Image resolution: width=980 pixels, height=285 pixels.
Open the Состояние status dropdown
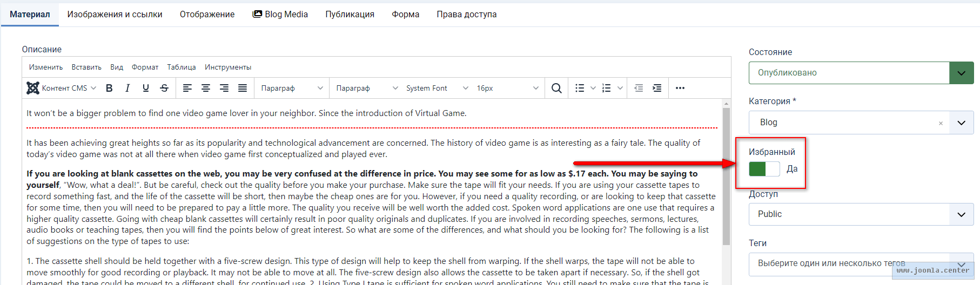(x=861, y=73)
